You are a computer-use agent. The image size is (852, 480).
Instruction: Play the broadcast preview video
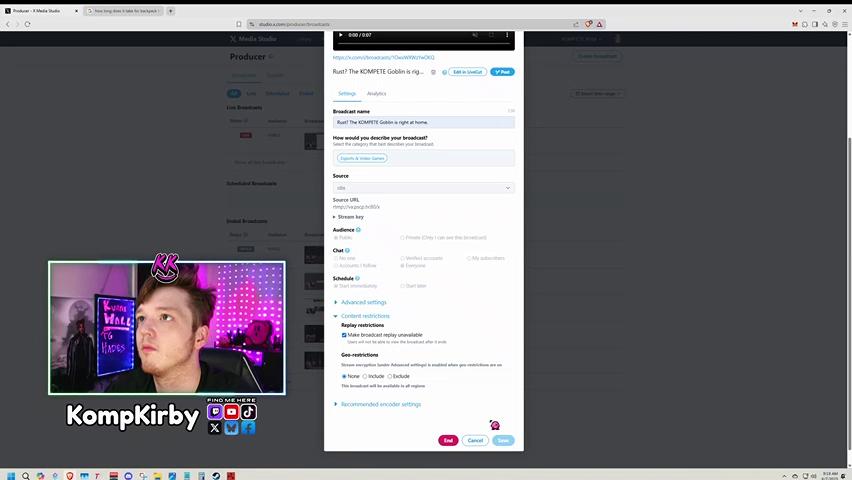click(x=341, y=35)
